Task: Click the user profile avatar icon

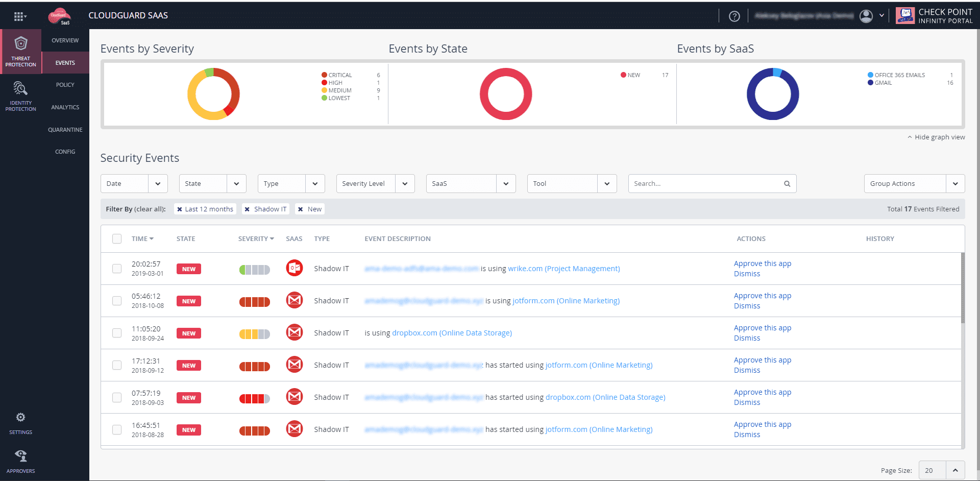Action: (x=866, y=16)
